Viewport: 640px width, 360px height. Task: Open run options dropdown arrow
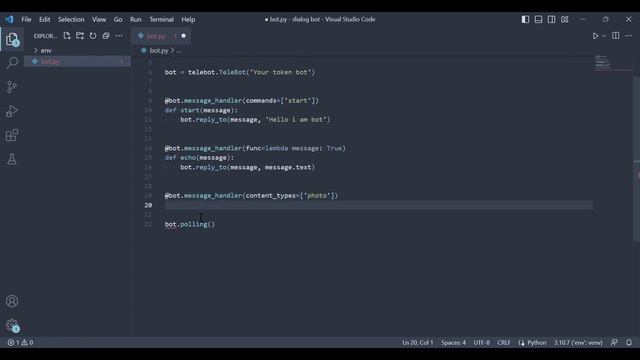click(x=604, y=36)
